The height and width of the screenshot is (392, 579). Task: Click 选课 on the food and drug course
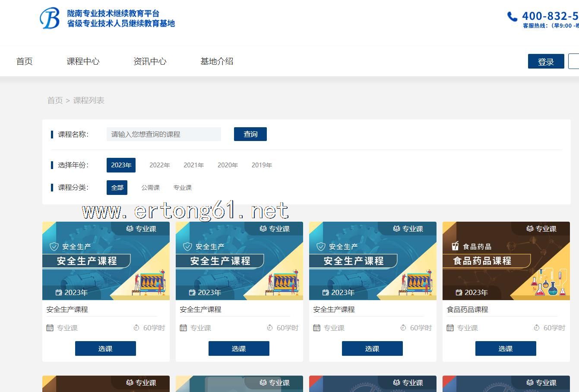[x=505, y=348]
